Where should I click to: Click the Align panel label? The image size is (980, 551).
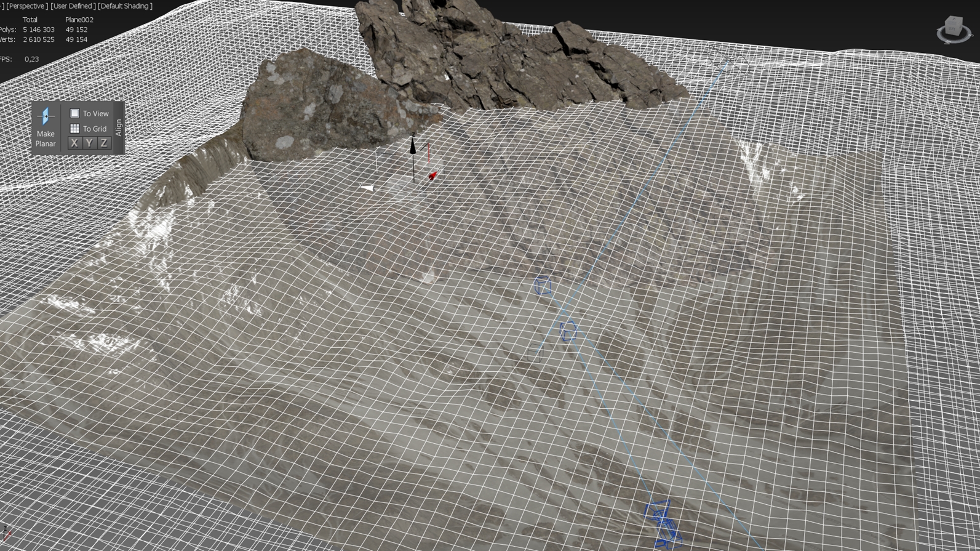[x=118, y=127]
